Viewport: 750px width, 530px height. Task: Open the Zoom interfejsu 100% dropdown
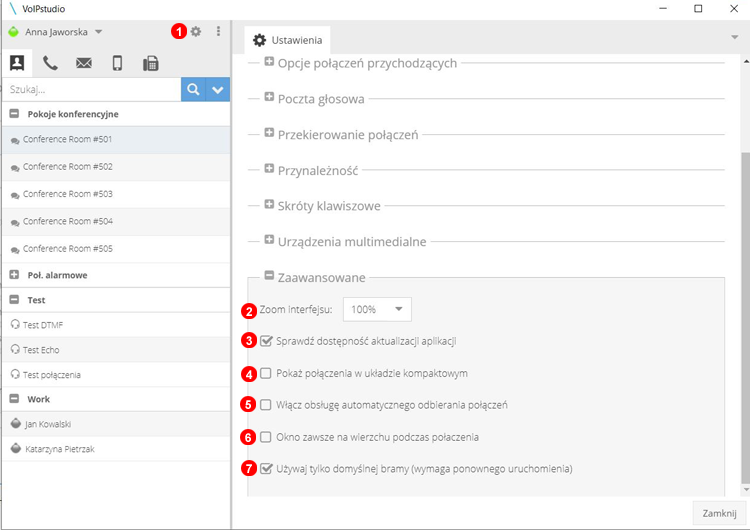click(377, 309)
